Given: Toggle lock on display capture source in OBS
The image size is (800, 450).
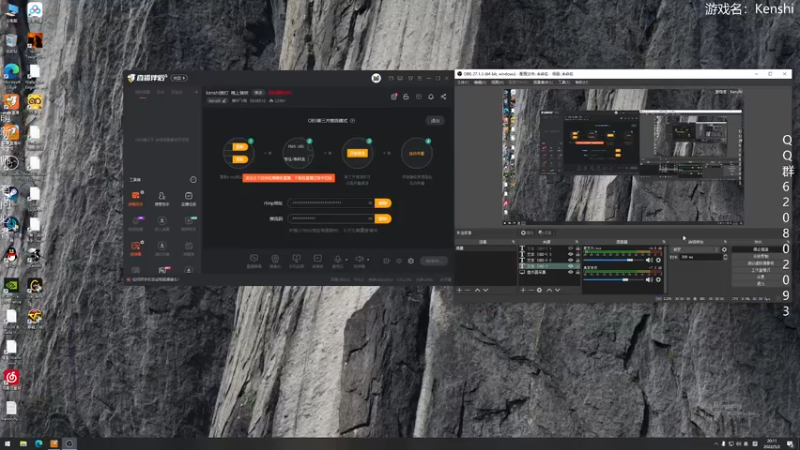Looking at the screenshot, I should (x=578, y=272).
